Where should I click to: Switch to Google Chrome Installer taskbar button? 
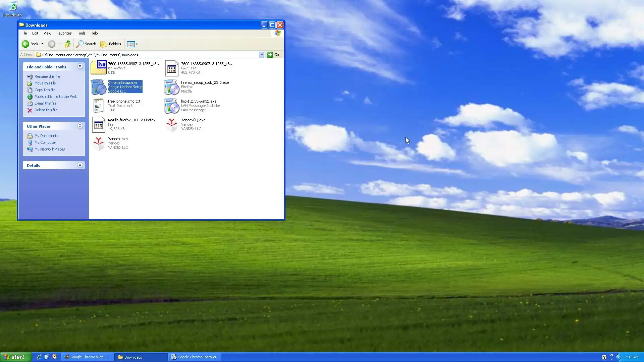(x=194, y=357)
